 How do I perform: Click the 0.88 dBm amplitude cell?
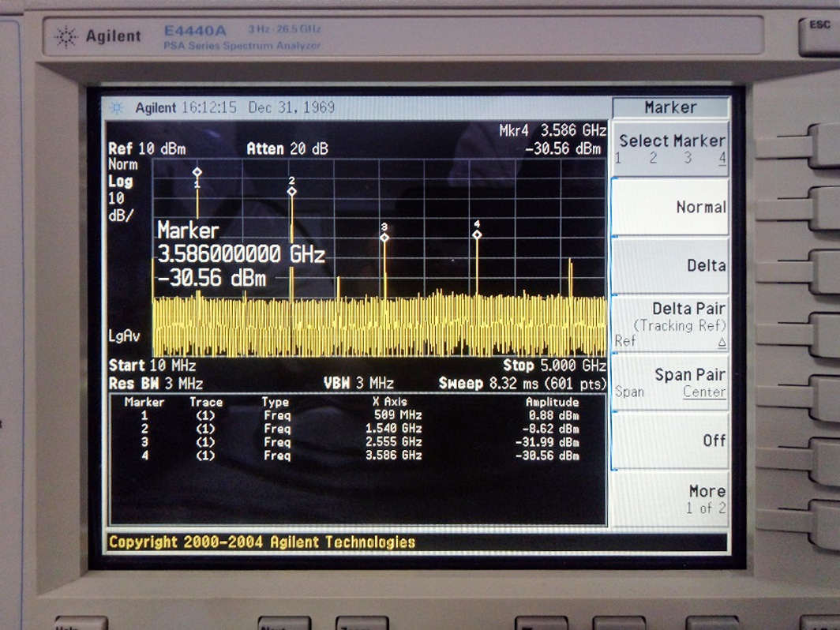coord(553,415)
